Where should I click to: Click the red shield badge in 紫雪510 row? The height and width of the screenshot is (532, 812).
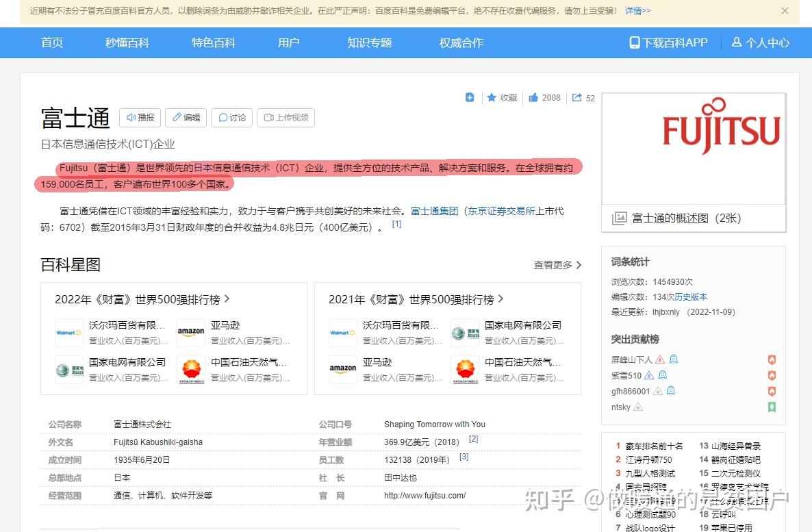point(772,376)
